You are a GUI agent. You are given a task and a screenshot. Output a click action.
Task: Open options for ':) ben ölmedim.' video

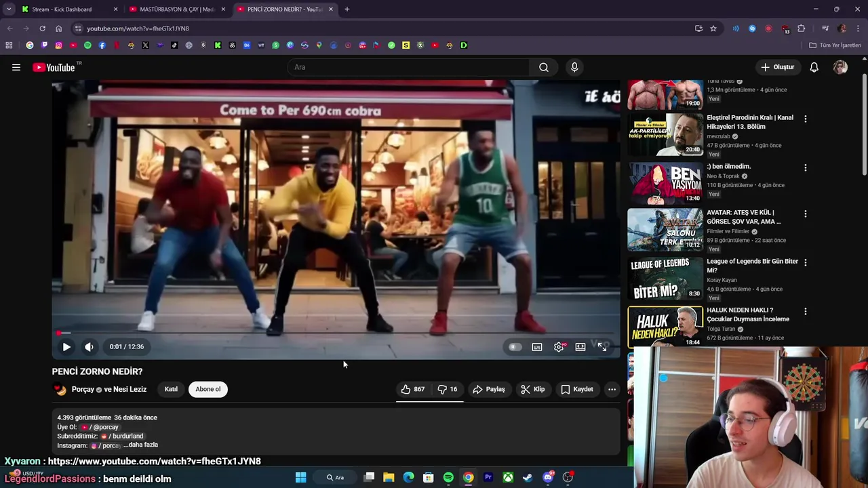point(805,167)
